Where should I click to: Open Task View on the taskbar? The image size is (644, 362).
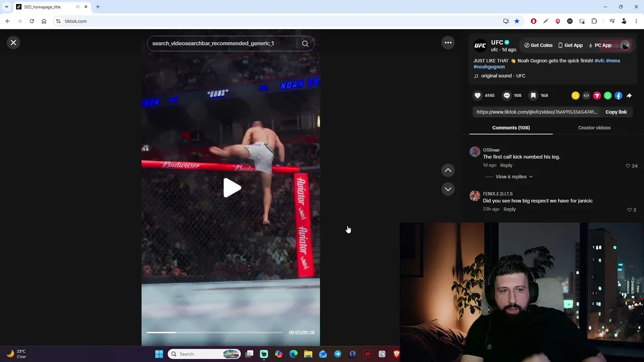pyautogui.click(x=249, y=354)
